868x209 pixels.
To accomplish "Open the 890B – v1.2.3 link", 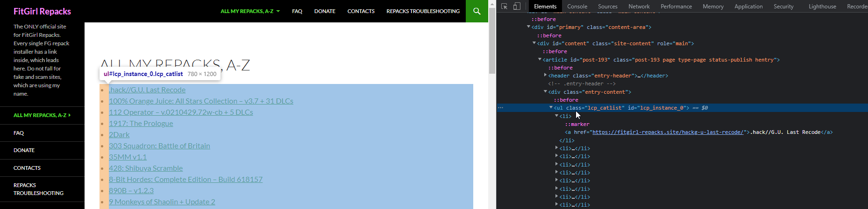I will coord(131,191).
